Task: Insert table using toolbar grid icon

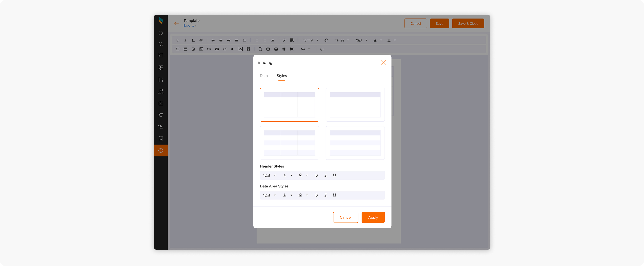Action: click(x=292, y=40)
